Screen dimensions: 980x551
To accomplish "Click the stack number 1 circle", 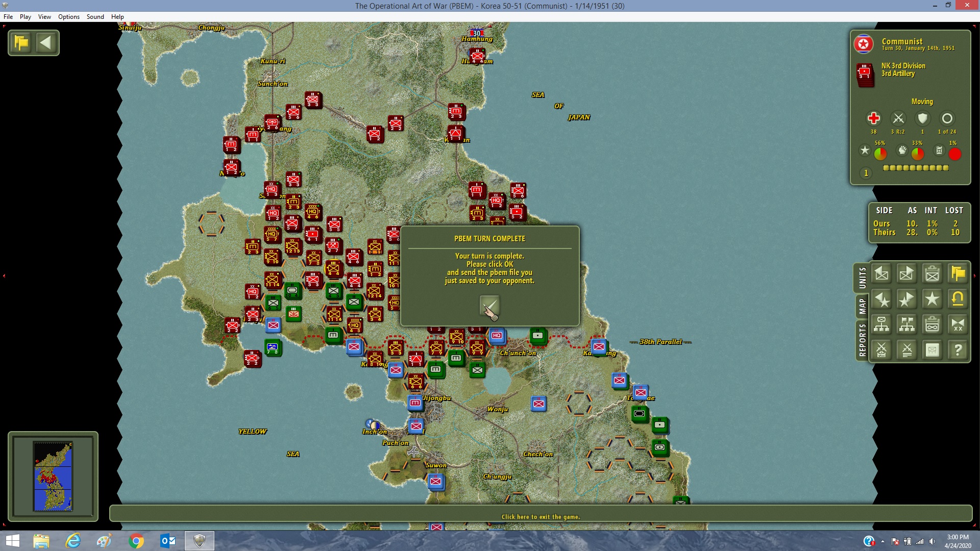I will tap(866, 173).
